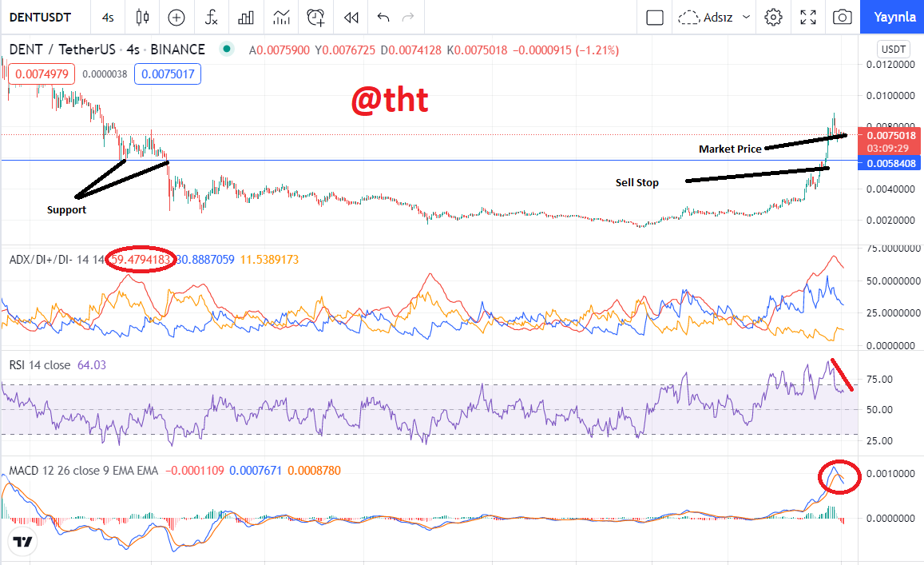This screenshot has width=924, height=565.
Task: Take a chart snapshot with the camera icon
Action: (x=842, y=17)
